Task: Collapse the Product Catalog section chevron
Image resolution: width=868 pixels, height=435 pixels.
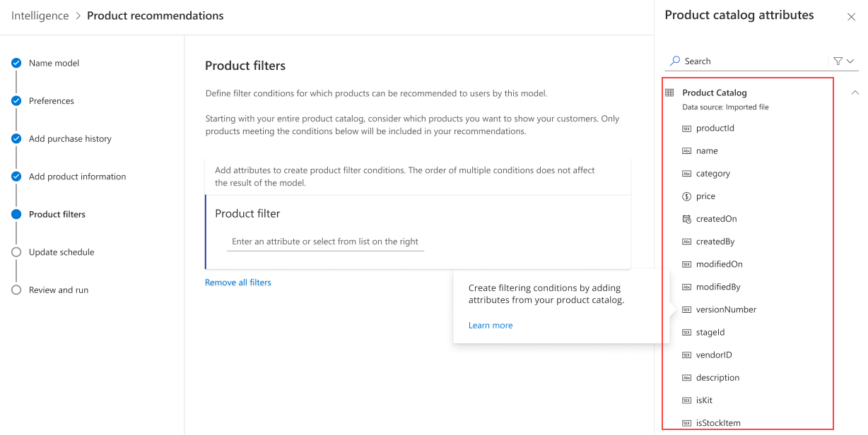Action: [855, 92]
